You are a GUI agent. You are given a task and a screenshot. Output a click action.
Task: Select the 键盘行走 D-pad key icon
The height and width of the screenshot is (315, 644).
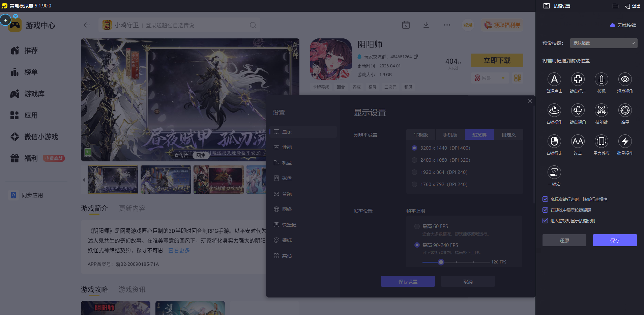578,80
